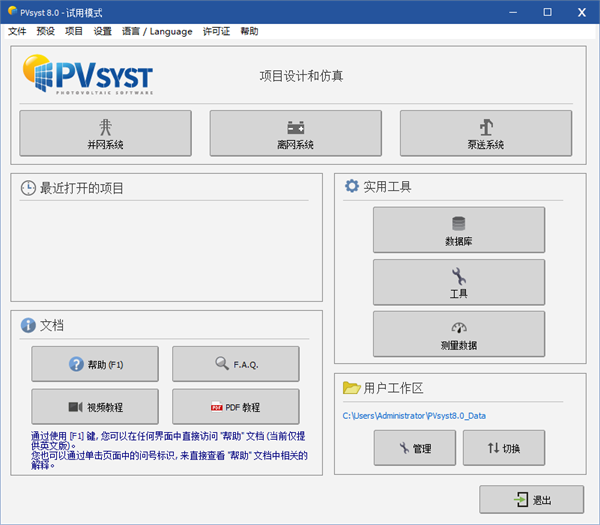Click the 离网系统 battery icon
This screenshot has height=525, width=600.
click(295, 127)
